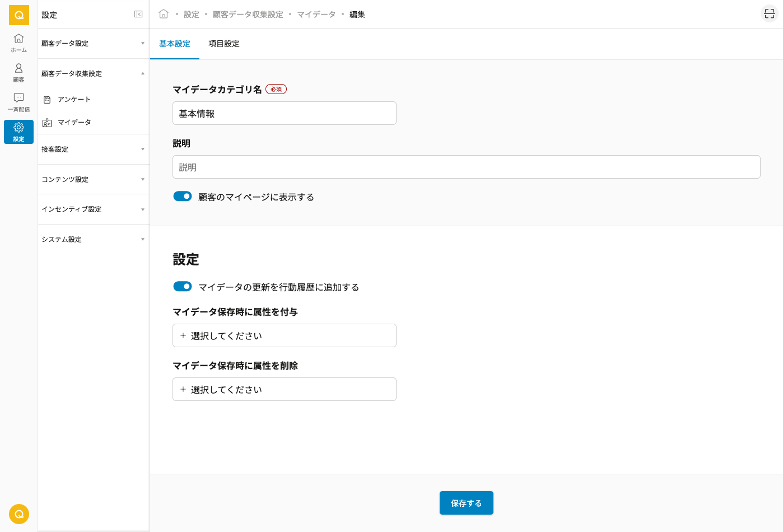Open attribute dropdown under 属性を付与
Image resolution: width=783 pixels, height=532 pixels.
coord(284,335)
